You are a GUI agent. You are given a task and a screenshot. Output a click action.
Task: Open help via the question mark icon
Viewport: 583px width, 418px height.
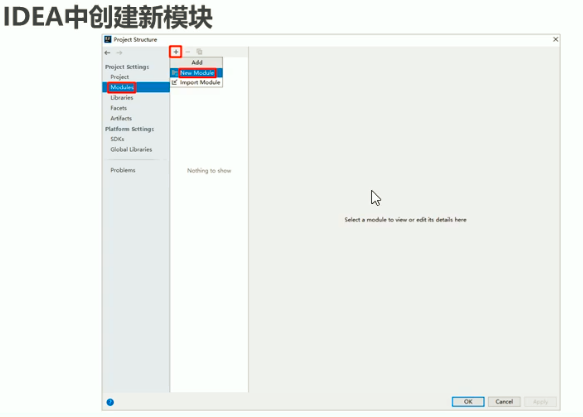pos(110,402)
